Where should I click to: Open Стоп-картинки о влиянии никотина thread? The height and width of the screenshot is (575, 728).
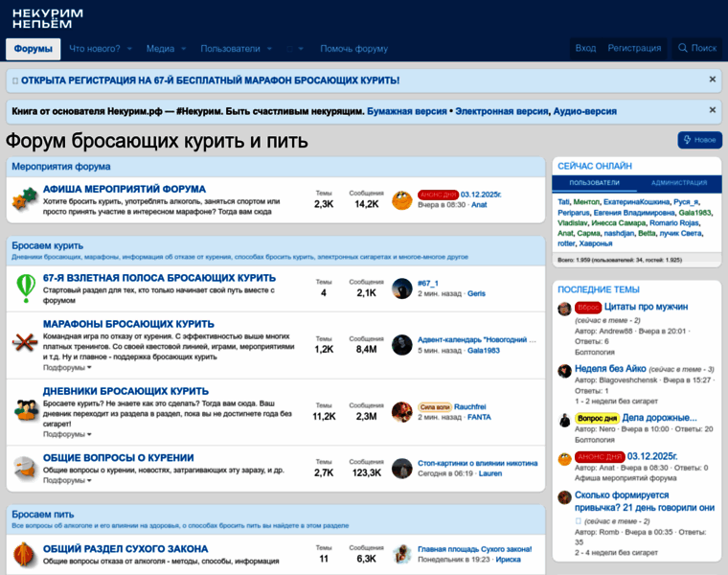(478, 464)
